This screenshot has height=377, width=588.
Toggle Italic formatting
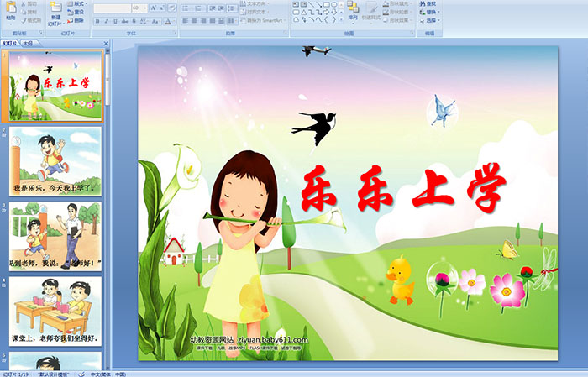tap(106, 21)
